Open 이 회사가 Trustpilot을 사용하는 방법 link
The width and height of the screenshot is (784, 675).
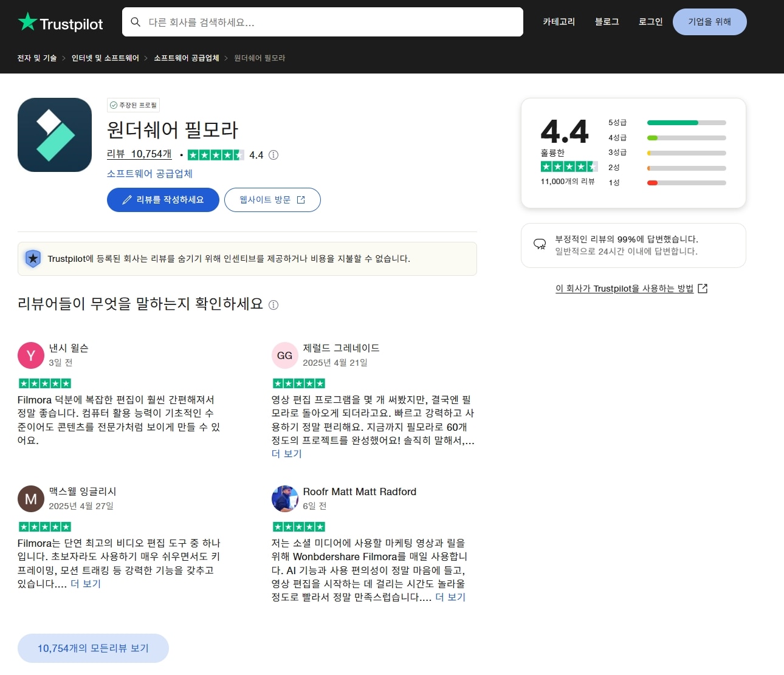pyautogui.click(x=624, y=289)
